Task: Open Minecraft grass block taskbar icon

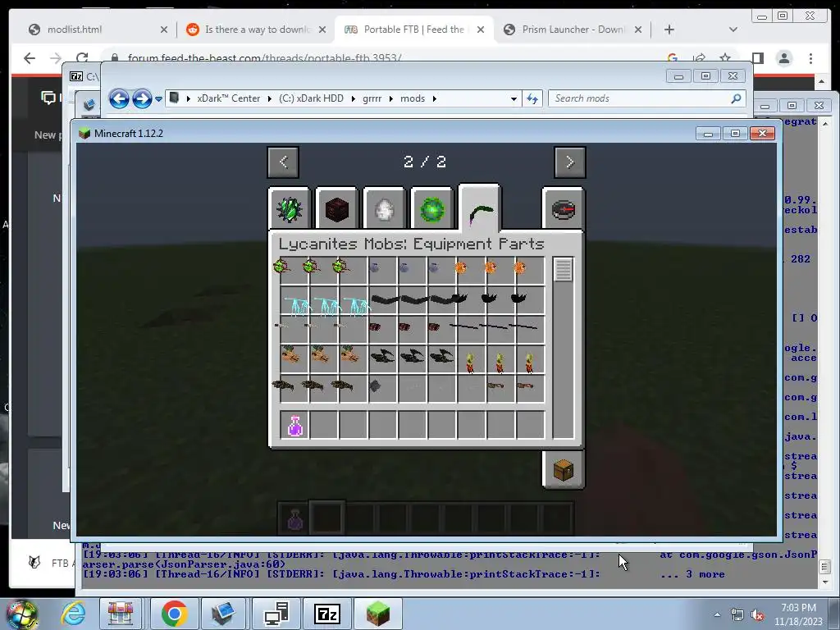Action: (x=377, y=614)
